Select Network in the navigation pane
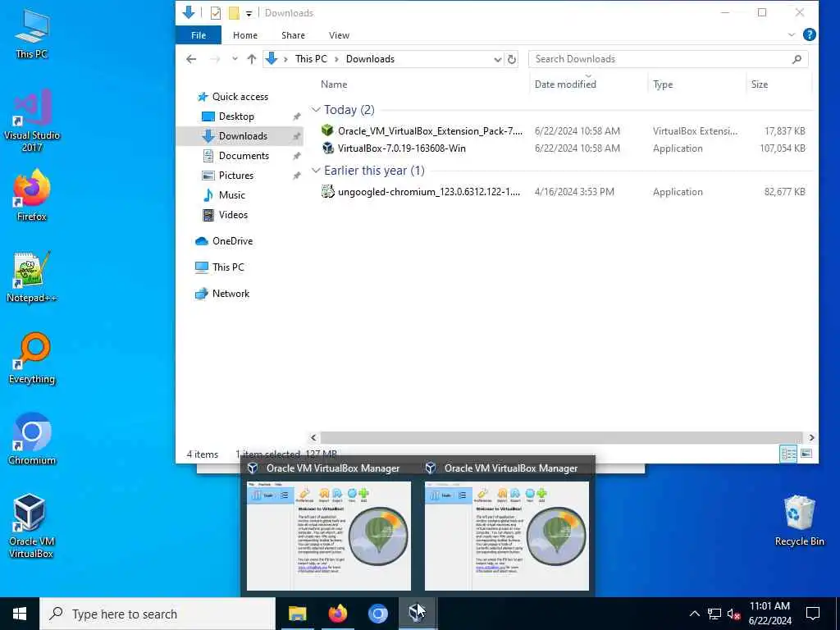Viewport: 840px width, 630px height. pyautogui.click(x=231, y=294)
